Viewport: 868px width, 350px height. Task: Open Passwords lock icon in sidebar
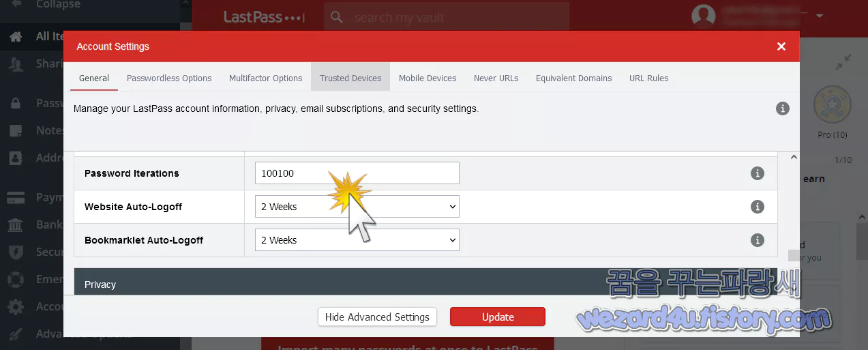pos(16,103)
